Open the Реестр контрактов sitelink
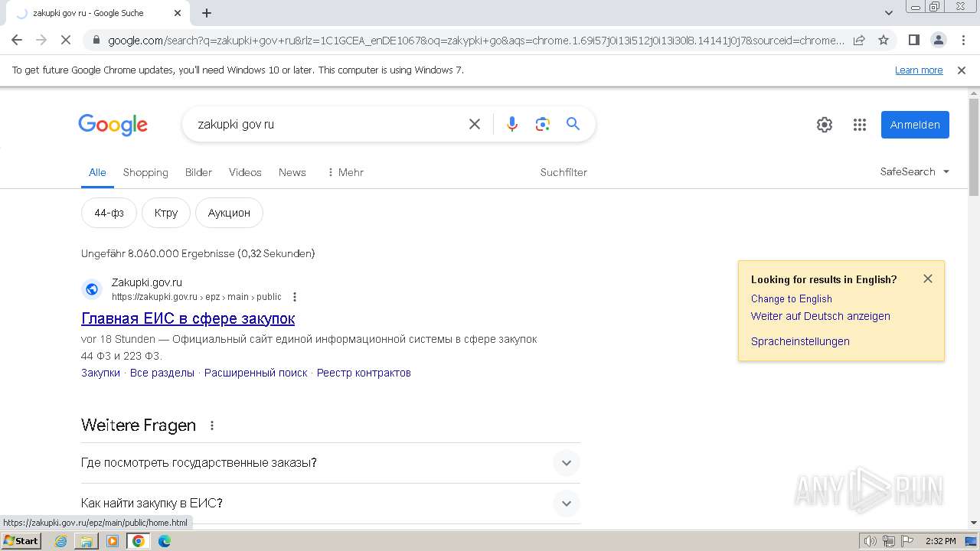This screenshot has height=551, width=980. click(x=364, y=373)
